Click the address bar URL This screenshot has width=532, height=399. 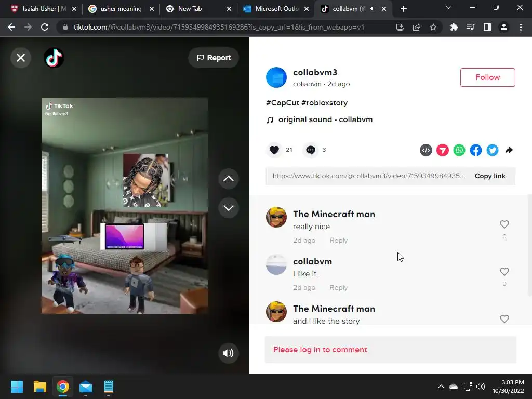[219, 27]
